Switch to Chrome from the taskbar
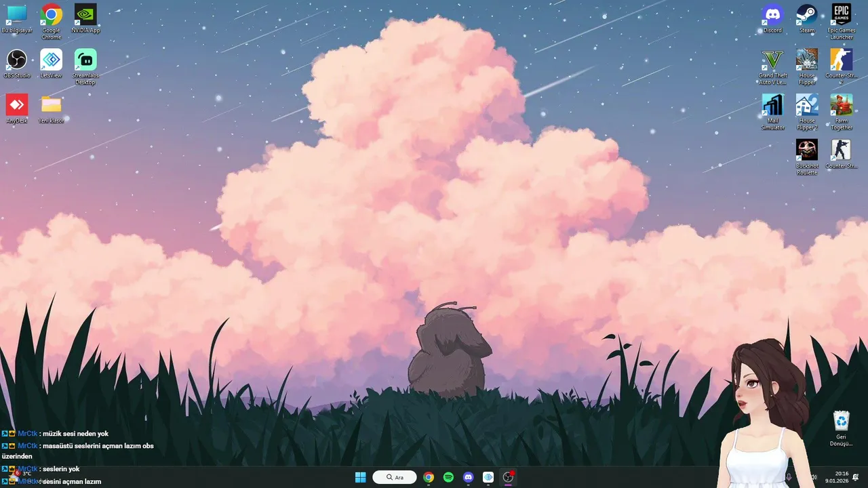 [x=429, y=477]
